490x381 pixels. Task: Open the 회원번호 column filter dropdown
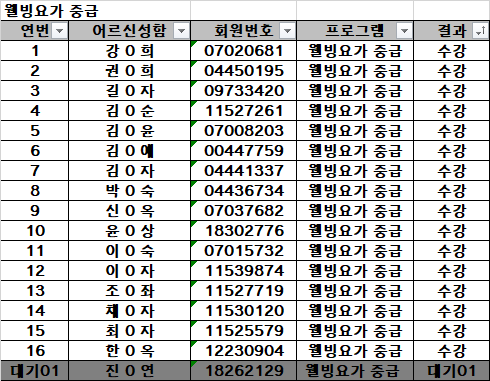(x=287, y=31)
